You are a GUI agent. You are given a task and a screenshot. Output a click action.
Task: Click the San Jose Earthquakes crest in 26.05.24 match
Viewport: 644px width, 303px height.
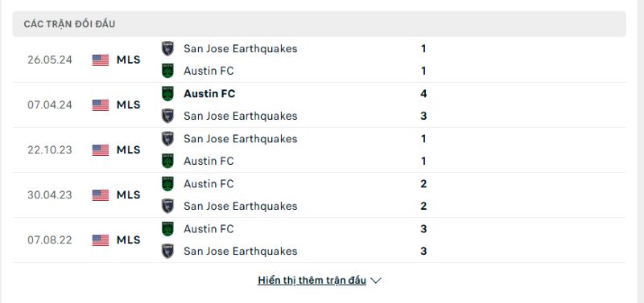(167, 49)
